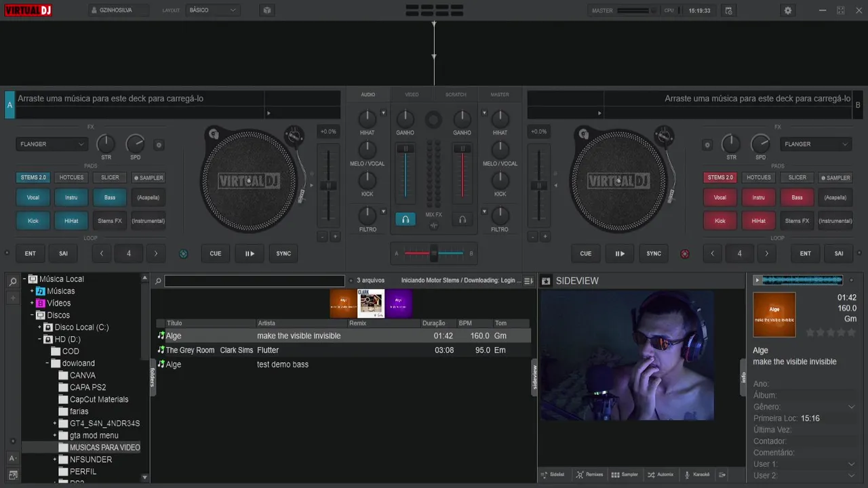Image resolution: width=868 pixels, height=488 pixels.
Task: Open the recording icon beside the clock
Action: 728,10
